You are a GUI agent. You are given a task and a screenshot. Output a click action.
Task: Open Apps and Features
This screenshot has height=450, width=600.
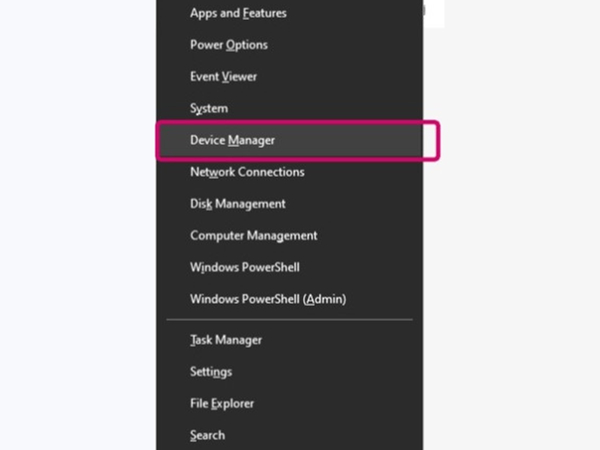coord(290,13)
